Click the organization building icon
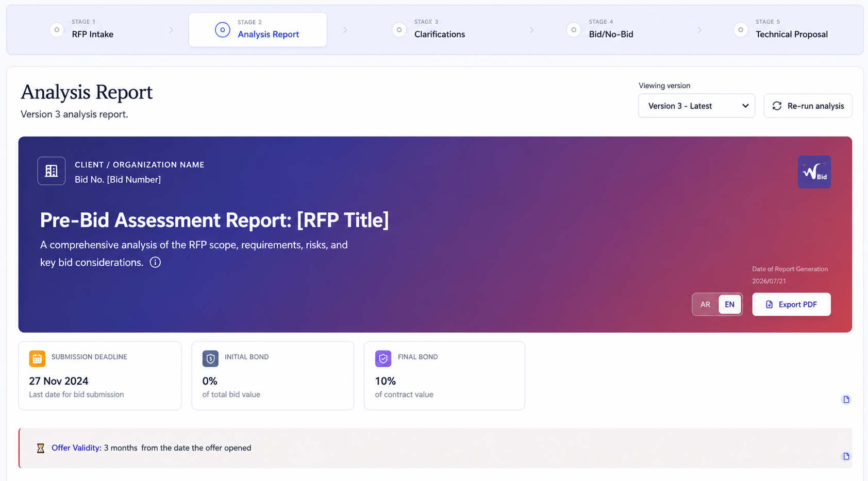Image resolution: width=868 pixels, height=481 pixels. point(52,171)
